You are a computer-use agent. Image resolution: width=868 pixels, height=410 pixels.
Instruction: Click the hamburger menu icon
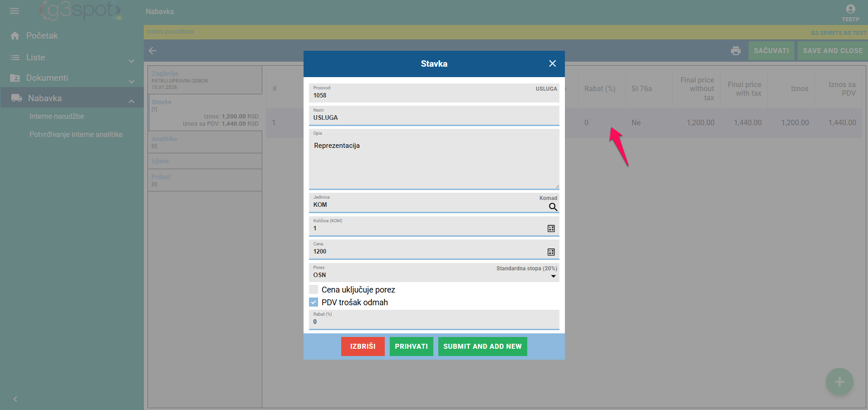tap(15, 11)
